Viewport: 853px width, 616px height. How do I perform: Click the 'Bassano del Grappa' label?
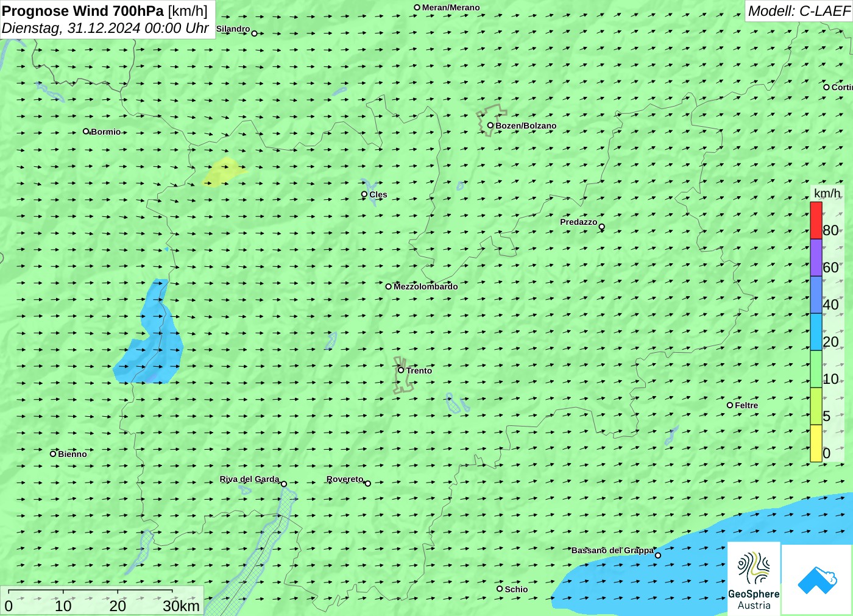click(x=612, y=550)
